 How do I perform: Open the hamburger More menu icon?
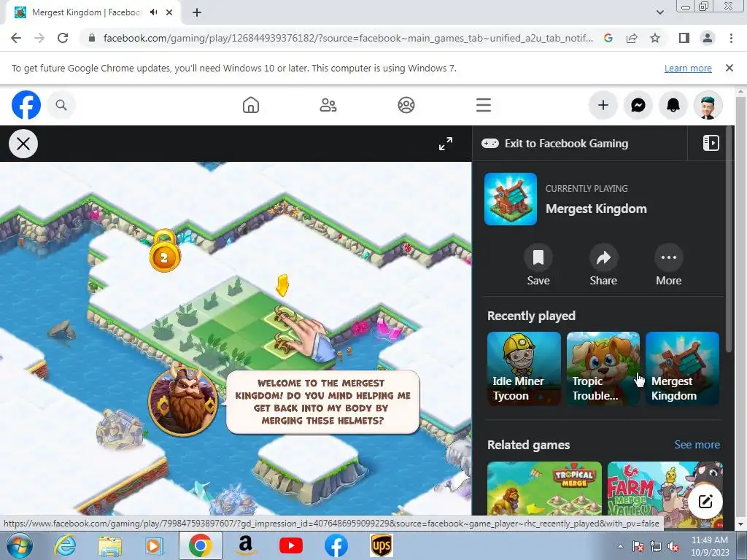pyautogui.click(x=484, y=105)
